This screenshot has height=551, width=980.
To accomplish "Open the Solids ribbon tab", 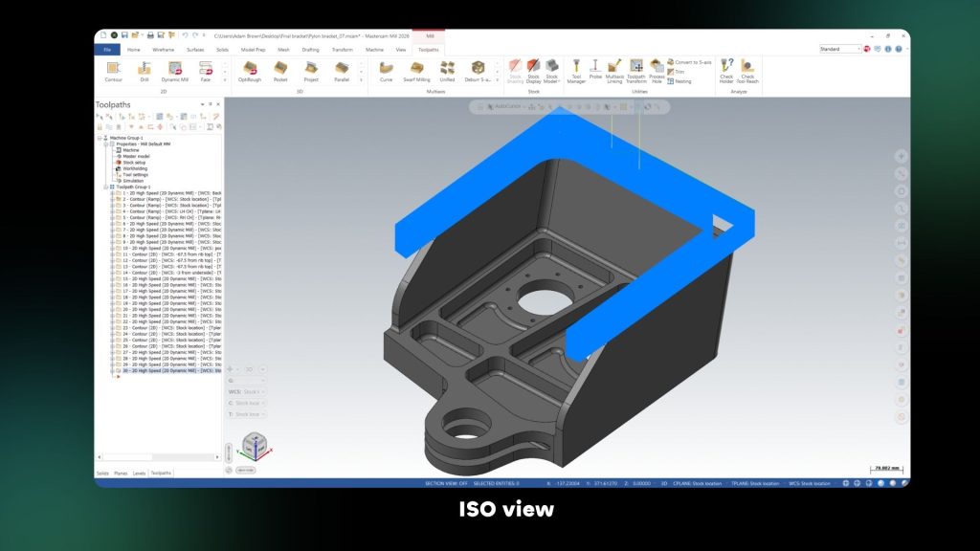I will coord(222,50).
